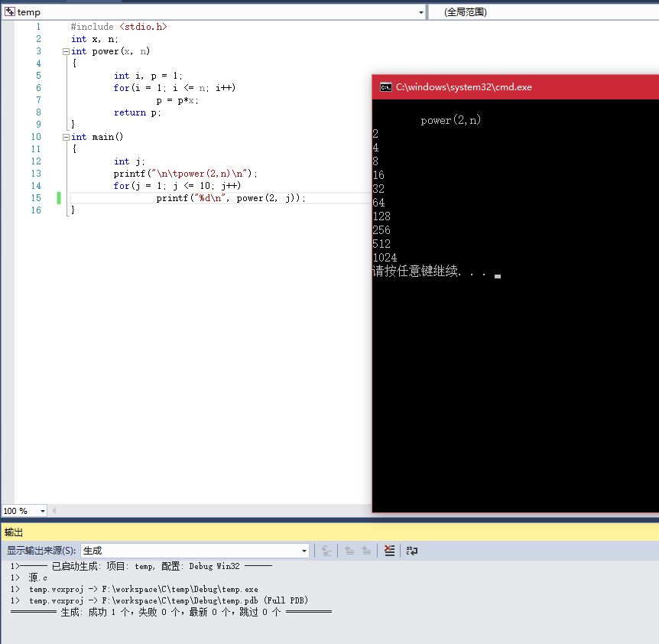This screenshot has width=659, height=644.
Task: Click the '16' value in console output
Action: click(378, 175)
